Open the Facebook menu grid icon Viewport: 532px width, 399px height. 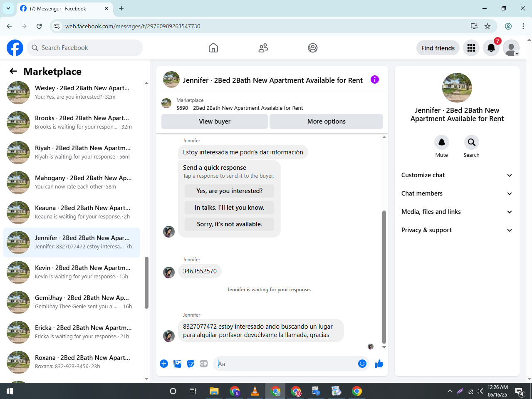pyautogui.click(x=471, y=48)
